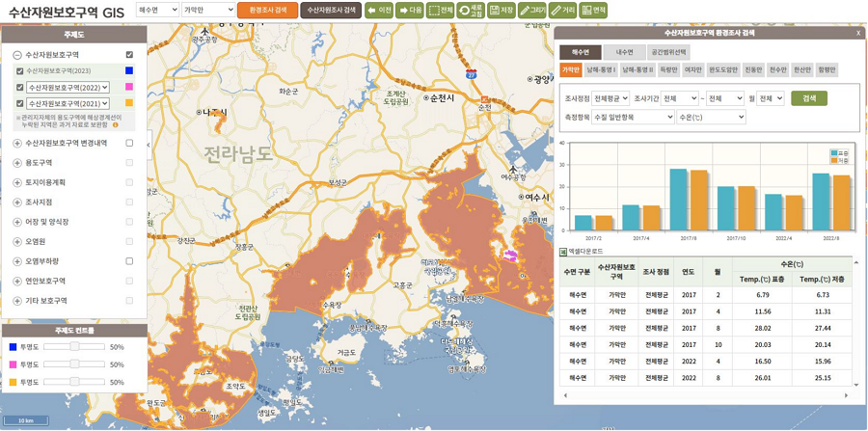Click the 다음 (next) arrow tool
The image size is (868, 431).
coord(410,10)
